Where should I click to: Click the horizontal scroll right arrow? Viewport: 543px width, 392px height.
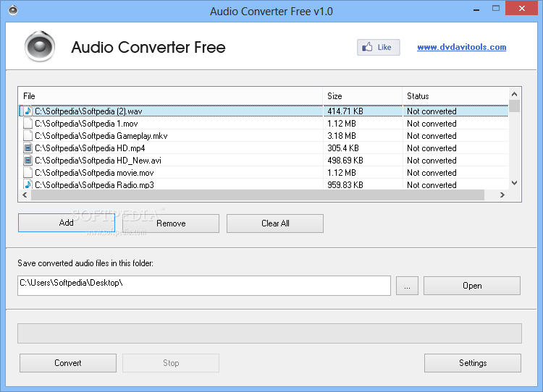[x=502, y=195]
